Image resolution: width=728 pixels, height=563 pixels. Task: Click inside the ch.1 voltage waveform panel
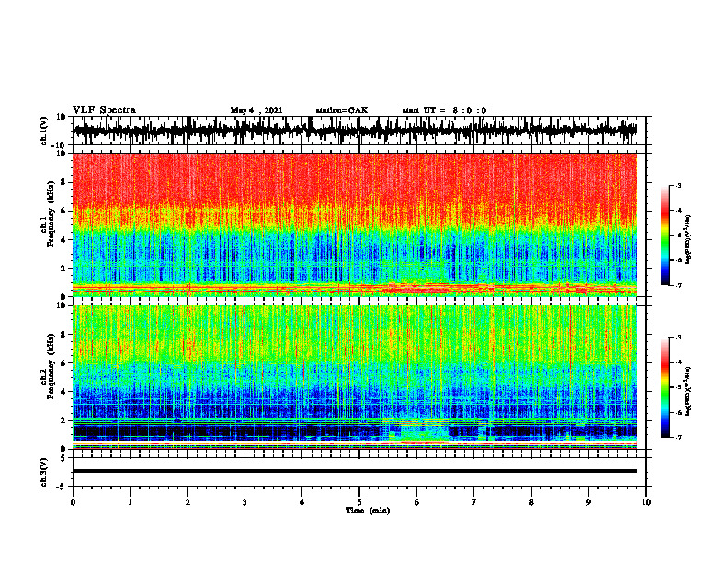coord(358,131)
